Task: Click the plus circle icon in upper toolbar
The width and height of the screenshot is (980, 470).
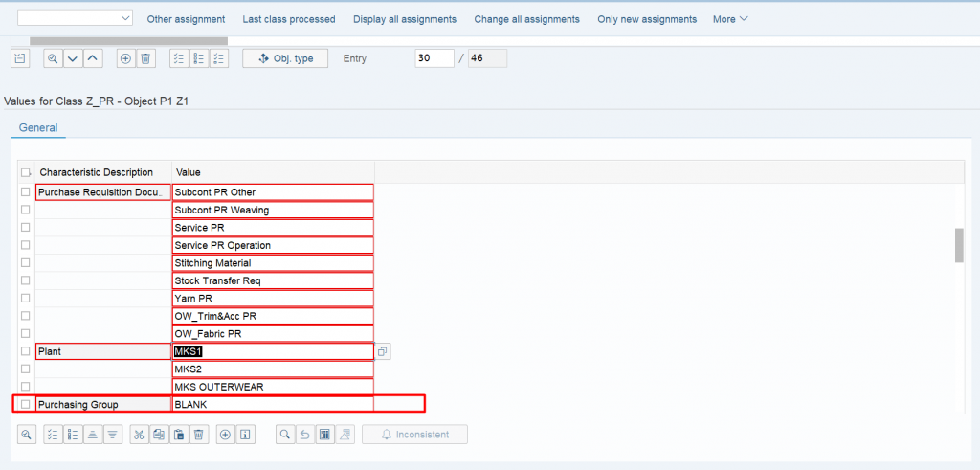Action: 125,58
